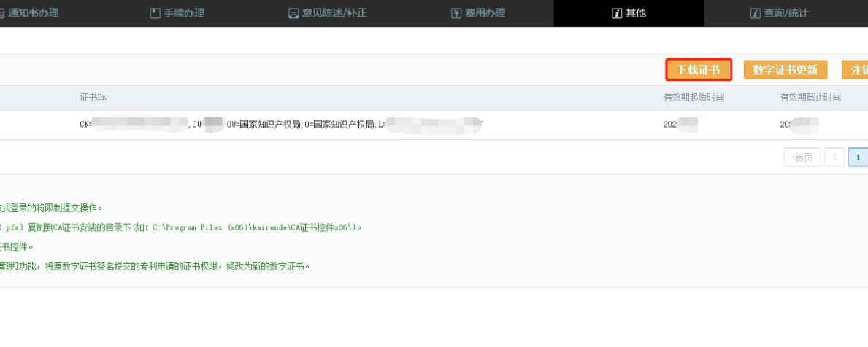
Task: Click the 费用办理 yen icon
Action: (x=456, y=13)
